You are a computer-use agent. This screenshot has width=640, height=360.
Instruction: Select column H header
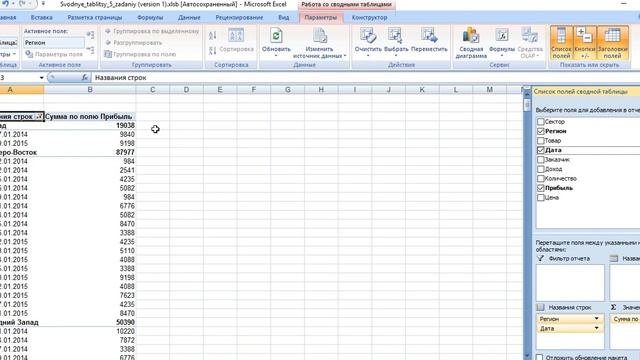[x=321, y=90]
